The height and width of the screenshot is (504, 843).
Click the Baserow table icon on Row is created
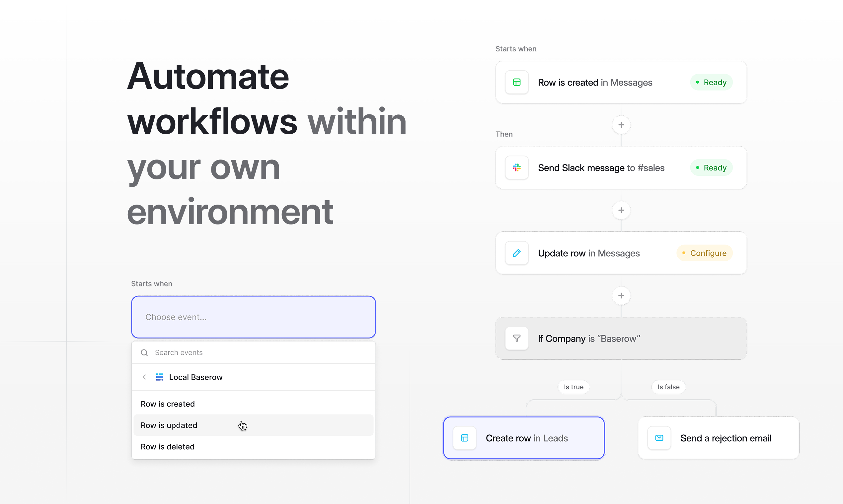[517, 82]
